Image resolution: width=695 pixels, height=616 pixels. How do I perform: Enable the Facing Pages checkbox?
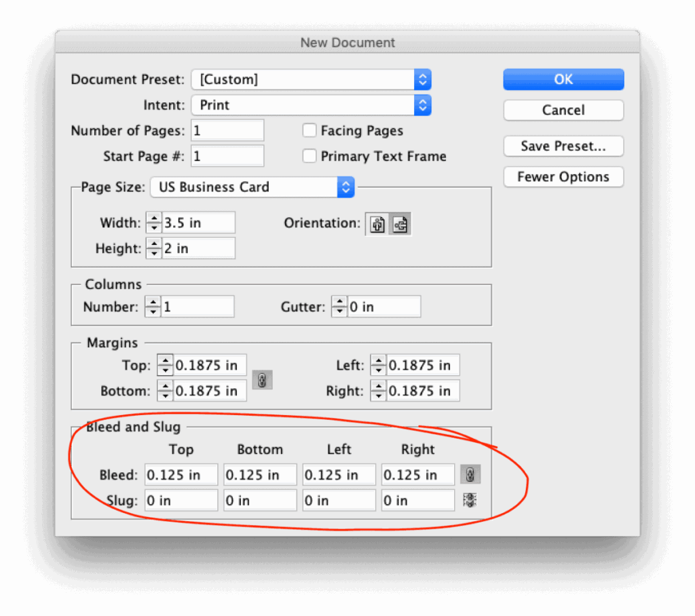(x=309, y=130)
